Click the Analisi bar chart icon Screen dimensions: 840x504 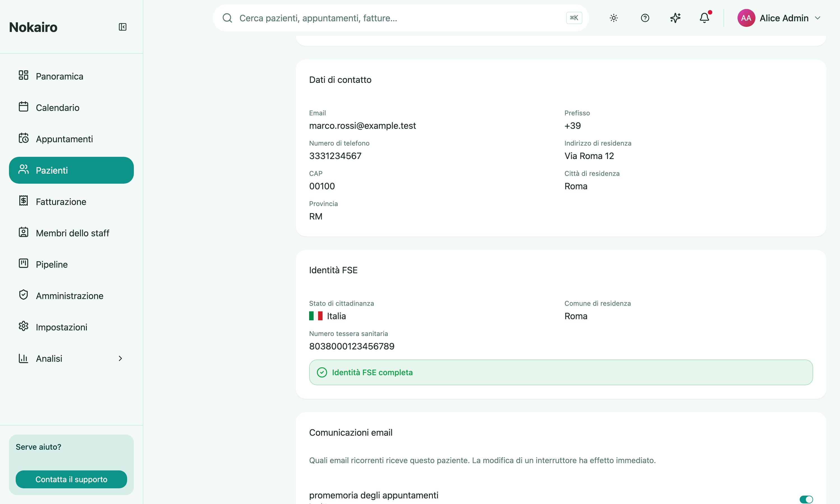click(x=24, y=358)
